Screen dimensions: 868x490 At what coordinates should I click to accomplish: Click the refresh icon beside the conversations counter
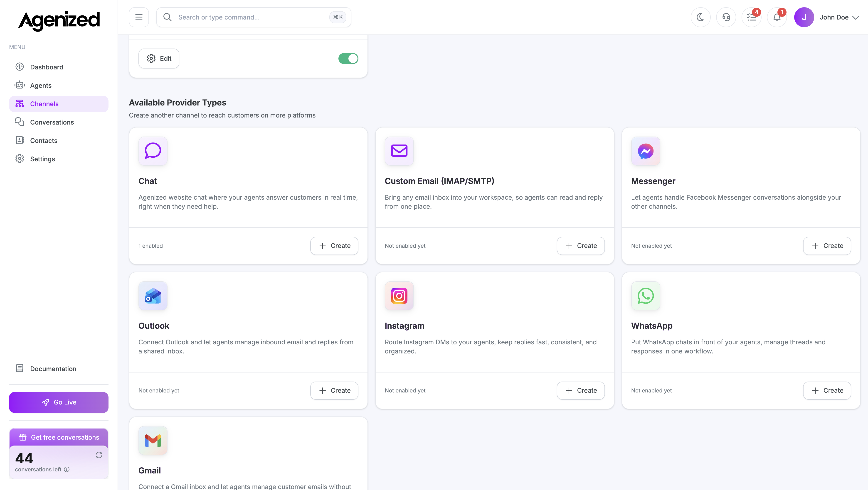(99, 455)
